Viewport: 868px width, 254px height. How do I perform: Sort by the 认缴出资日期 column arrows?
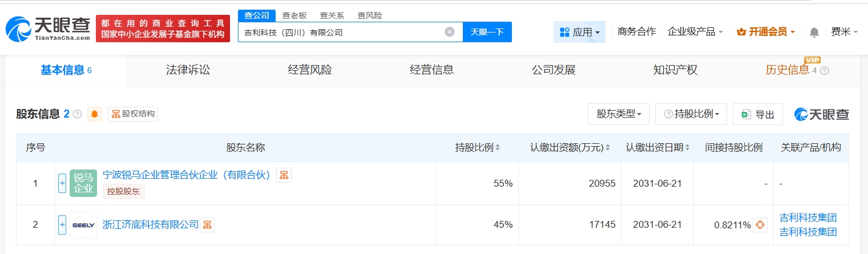pyautogui.click(x=688, y=148)
